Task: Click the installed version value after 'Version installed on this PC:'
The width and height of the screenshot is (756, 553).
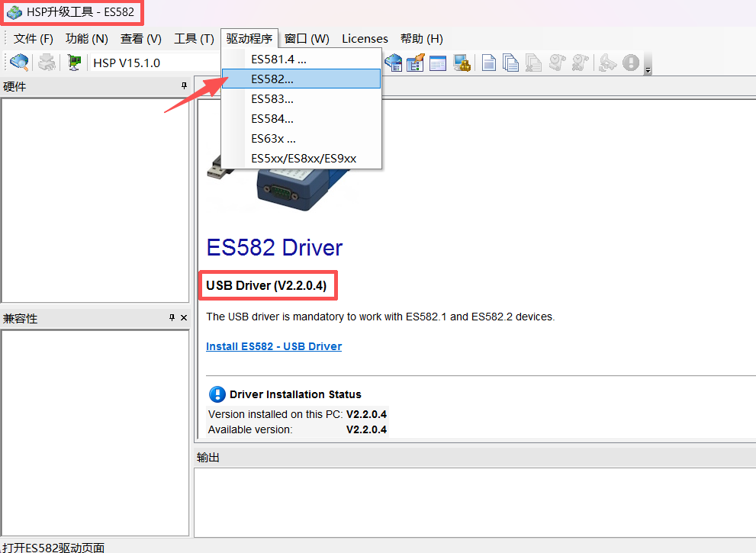Action: coord(366,414)
